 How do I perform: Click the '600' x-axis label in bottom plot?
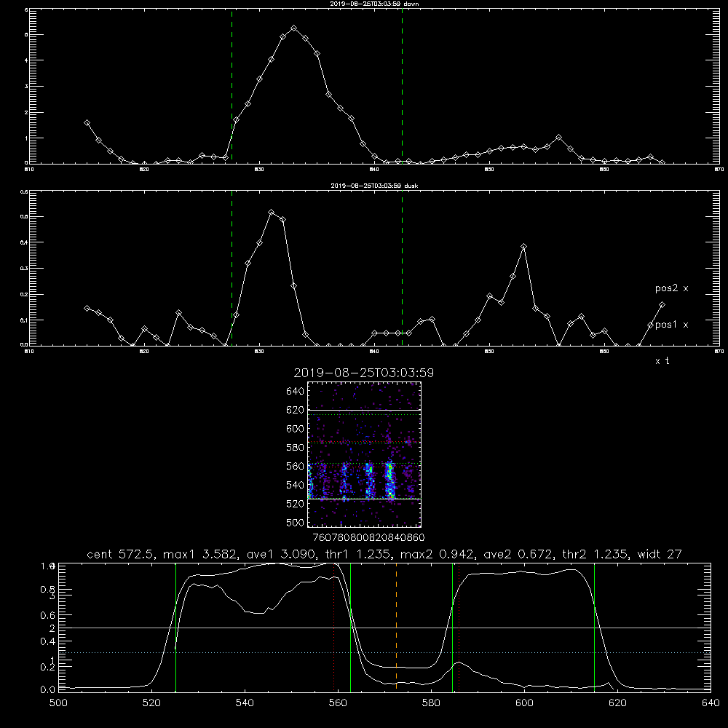[x=524, y=703]
